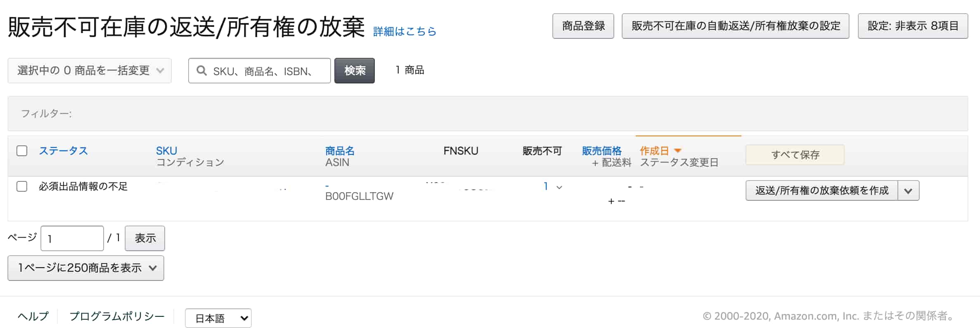Viewport: 980px width, 328px height.
Task: Click the 返送/所有権の放棄依頼を作成 button
Action: pyautogui.click(x=821, y=190)
